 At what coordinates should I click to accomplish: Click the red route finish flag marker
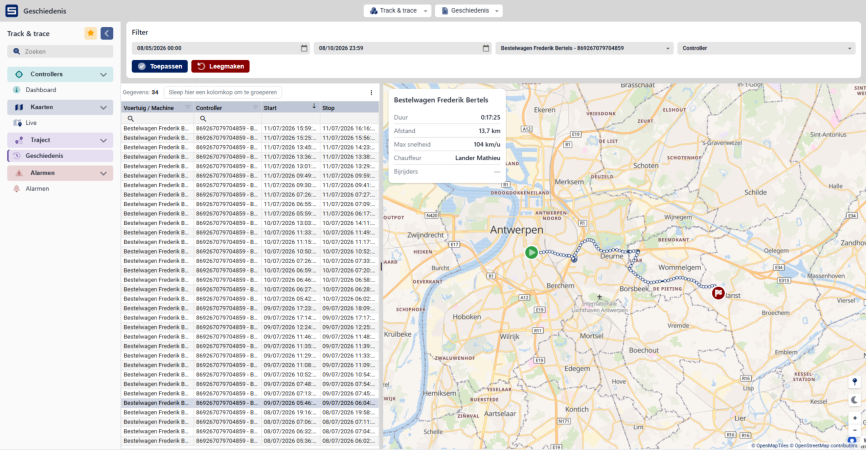pyautogui.click(x=718, y=293)
